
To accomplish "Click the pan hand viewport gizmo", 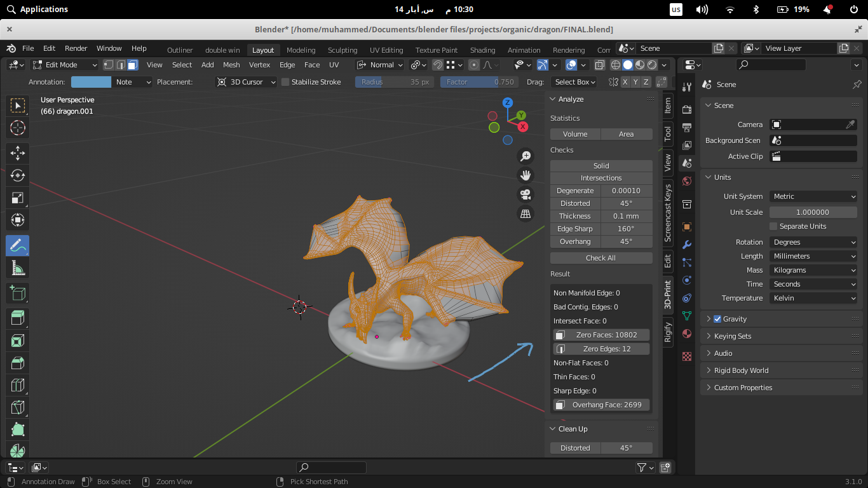I will 526,175.
